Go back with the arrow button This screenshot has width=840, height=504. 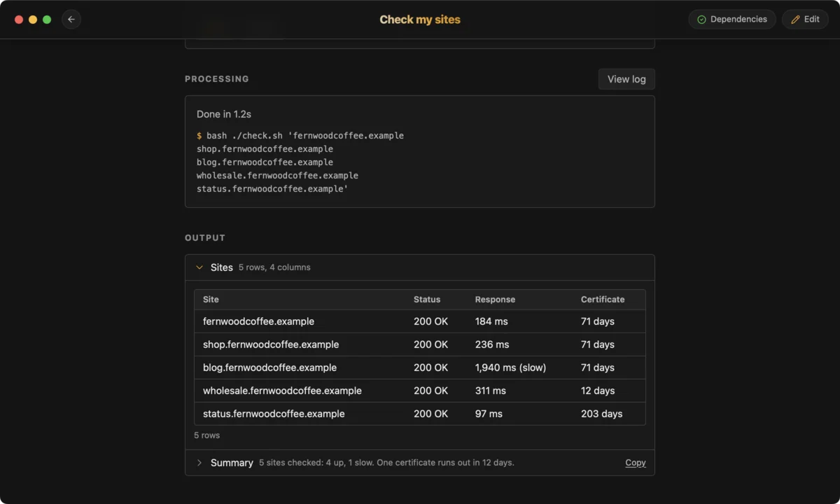click(71, 20)
